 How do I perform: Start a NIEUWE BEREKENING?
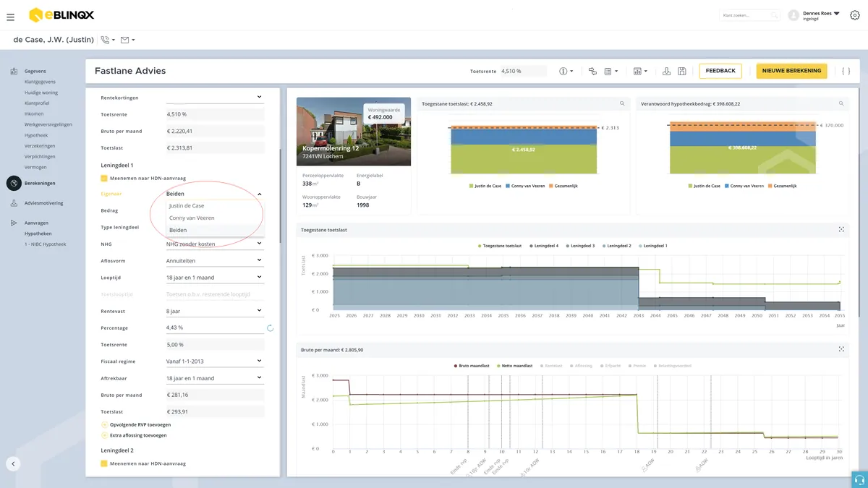[792, 71]
